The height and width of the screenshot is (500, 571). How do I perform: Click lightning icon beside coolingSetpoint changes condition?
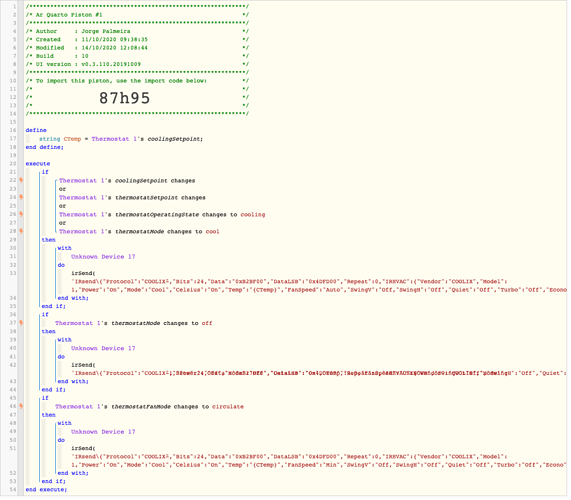tap(21, 180)
